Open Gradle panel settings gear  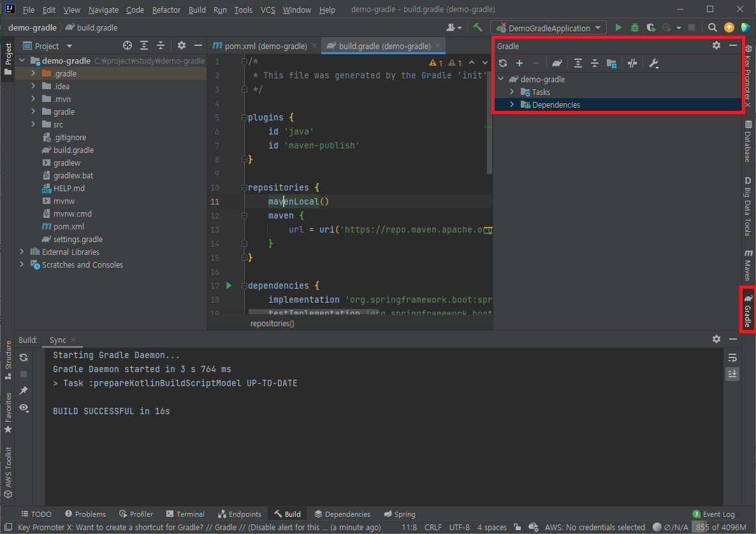[716, 45]
